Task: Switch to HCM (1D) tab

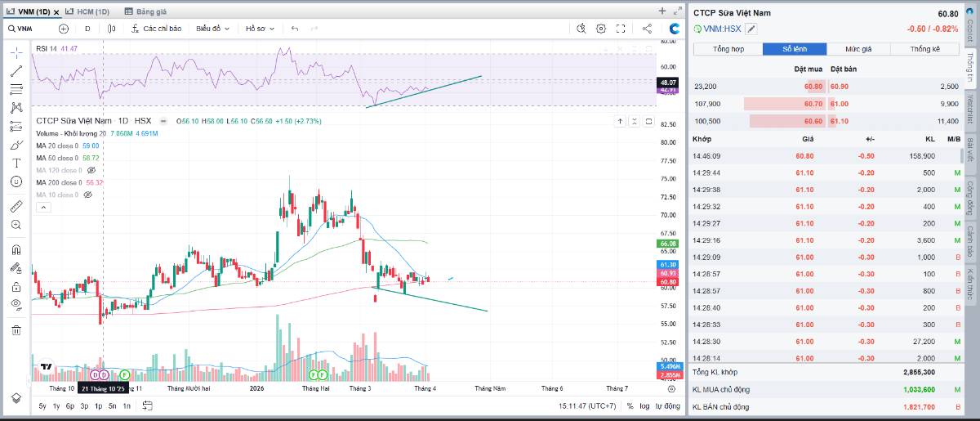Action: pos(88,11)
